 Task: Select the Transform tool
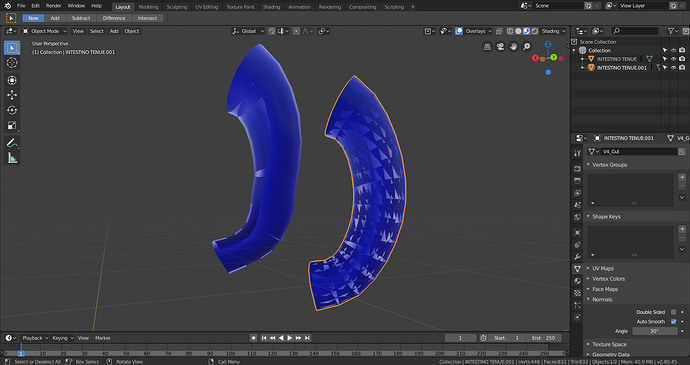click(x=12, y=80)
